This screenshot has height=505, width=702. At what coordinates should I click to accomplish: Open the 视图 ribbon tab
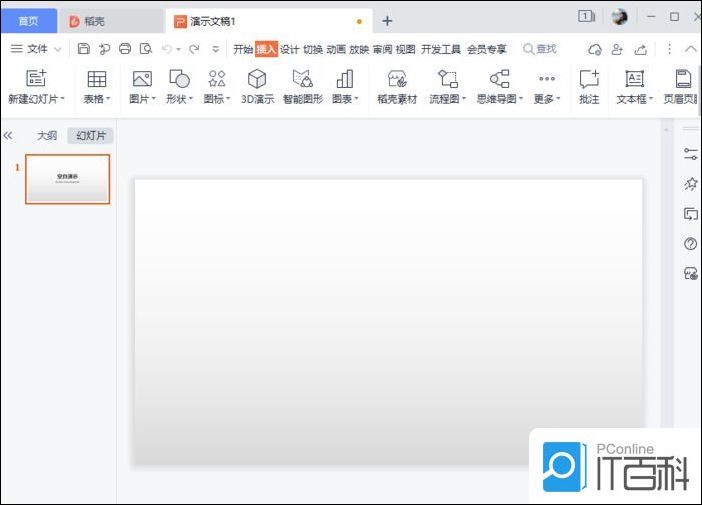[406, 49]
